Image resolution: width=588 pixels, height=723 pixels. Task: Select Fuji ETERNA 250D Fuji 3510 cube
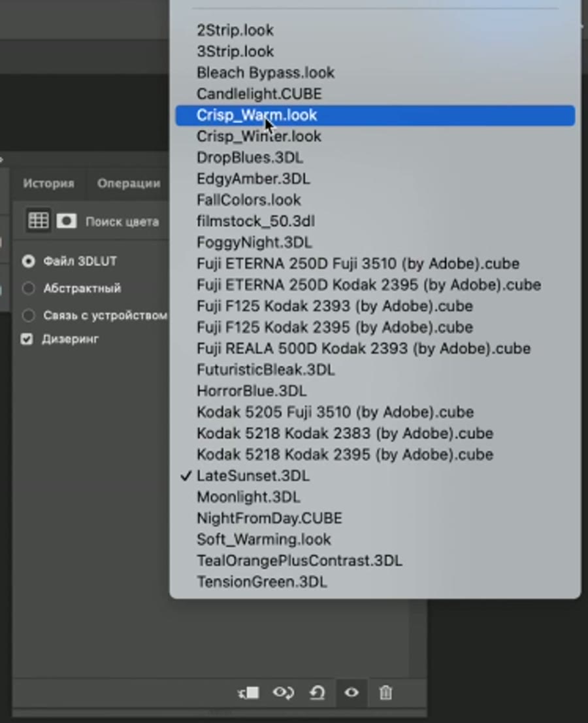[375, 263]
